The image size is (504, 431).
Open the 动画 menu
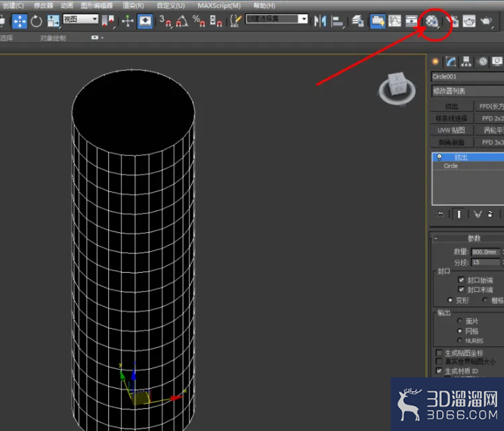click(66, 5)
